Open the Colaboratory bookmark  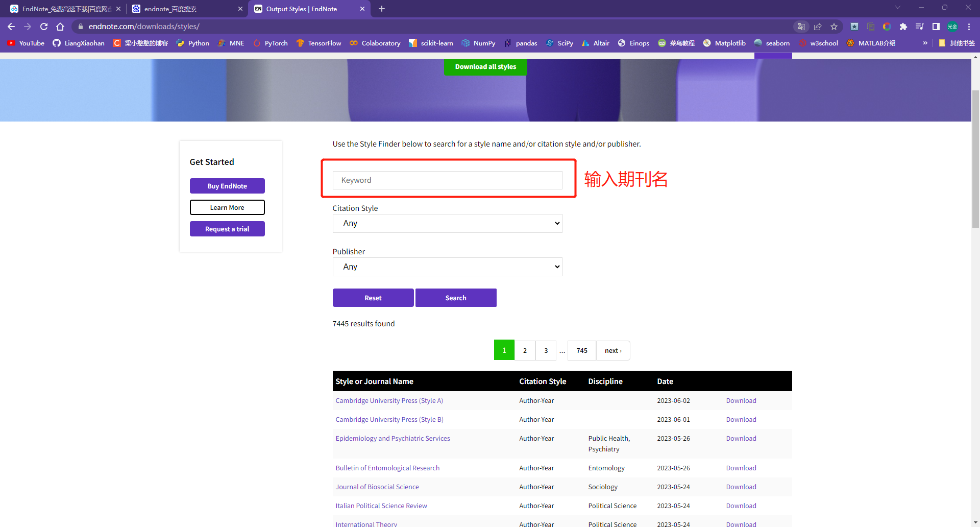click(375, 43)
